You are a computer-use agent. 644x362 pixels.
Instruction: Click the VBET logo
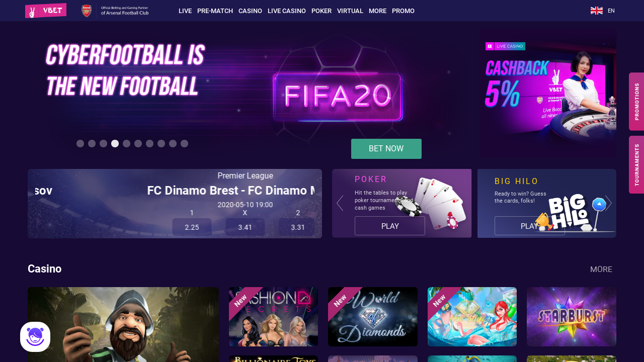pos(46,11)
